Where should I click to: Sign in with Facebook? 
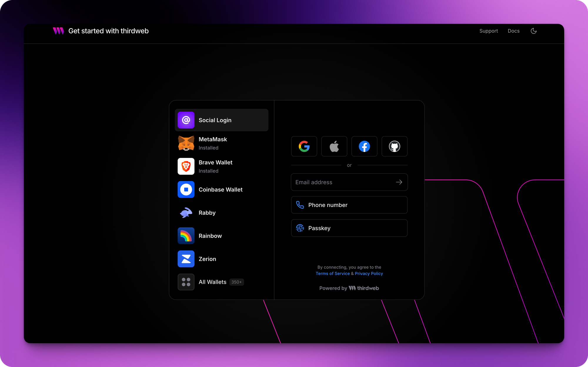click(x=364, y=146)
